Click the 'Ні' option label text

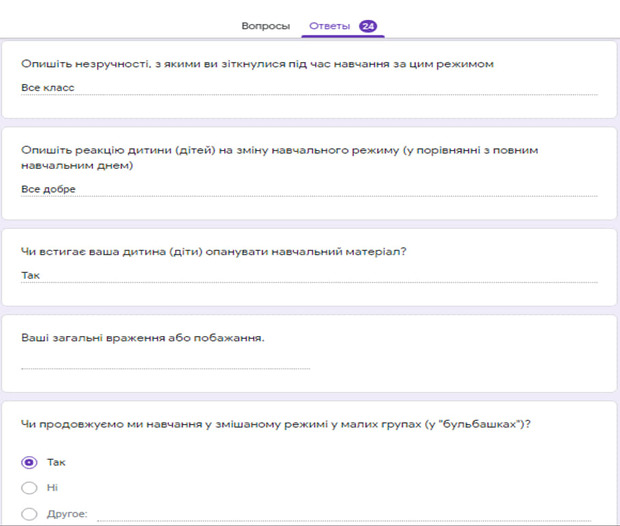(x=52, y=488)
